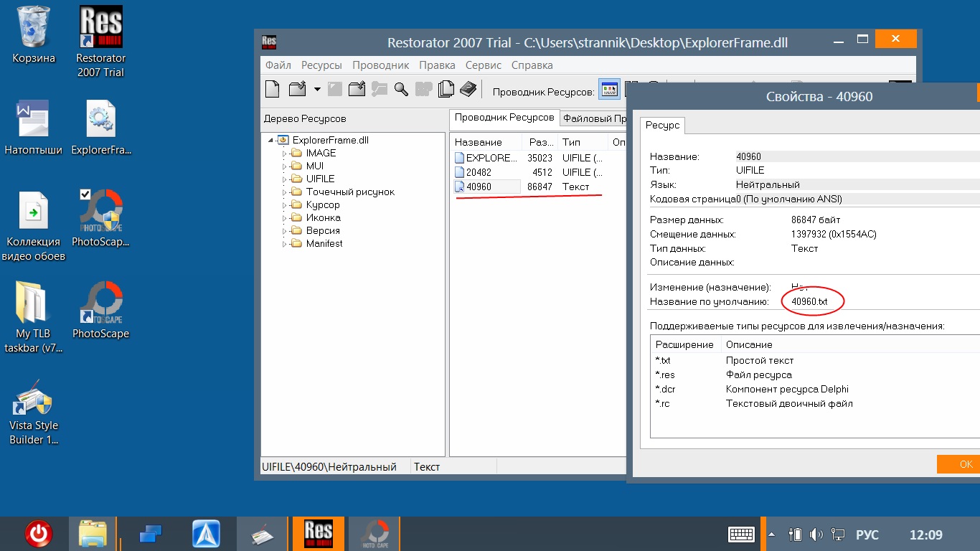
Task: Open dropdown arrow next to Open icon
Action: tap(316, 90)
